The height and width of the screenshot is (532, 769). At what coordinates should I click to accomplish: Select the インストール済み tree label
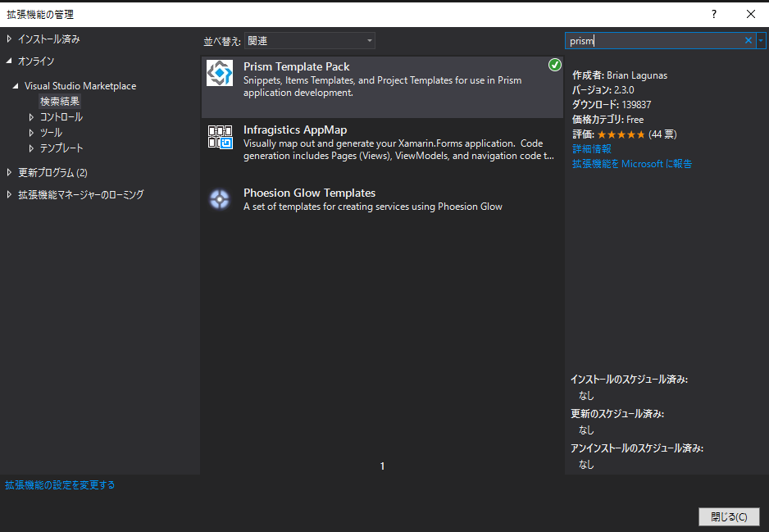49,39
